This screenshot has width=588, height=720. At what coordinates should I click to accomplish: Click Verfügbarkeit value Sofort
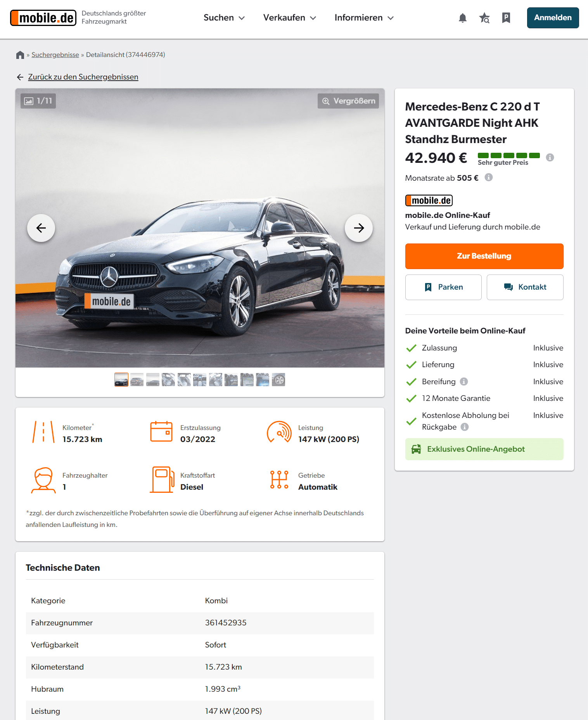tap(216, 645)
